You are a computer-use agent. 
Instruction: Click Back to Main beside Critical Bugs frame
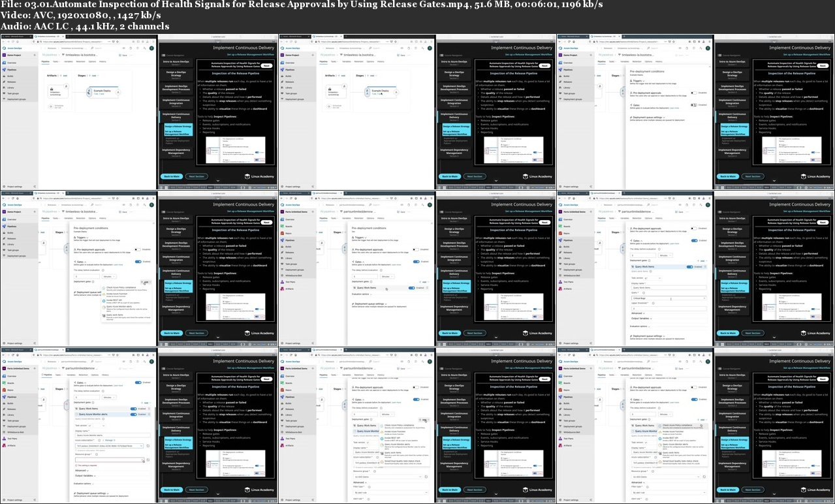pyautogui.click(x=728, y=333)
